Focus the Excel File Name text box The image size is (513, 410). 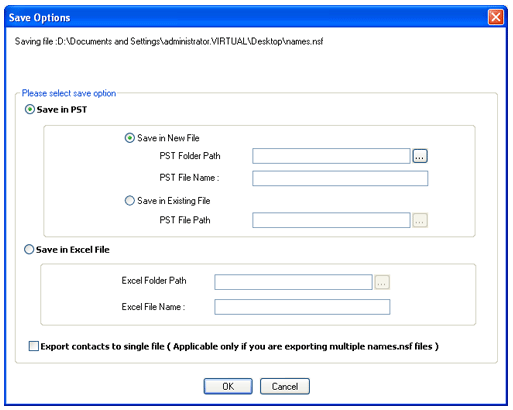coord(302,307)
